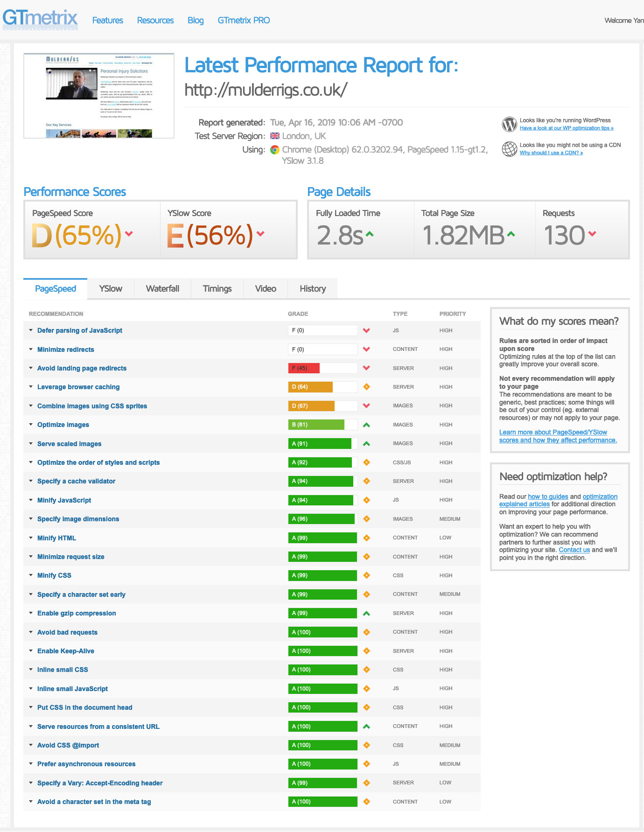
Task: Expand Avoid a character set in the meta tag triangle
Action: (31, 802)
